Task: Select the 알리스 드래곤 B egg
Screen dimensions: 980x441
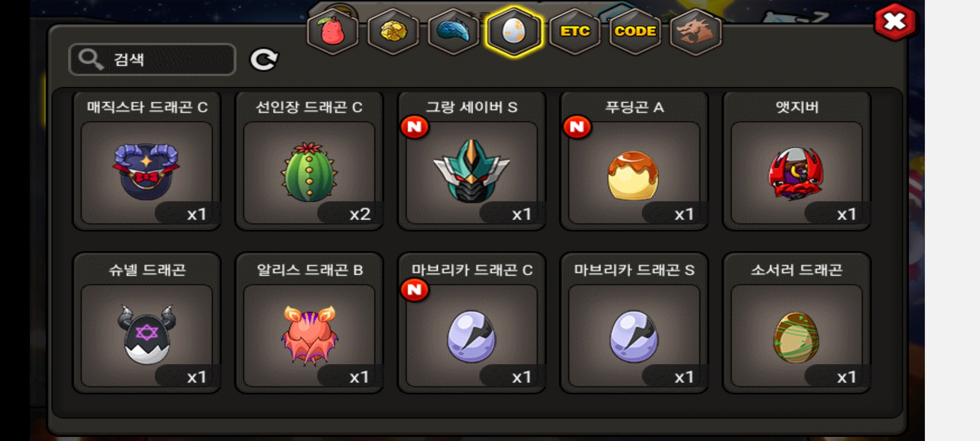Action: (x=309, y=323)
